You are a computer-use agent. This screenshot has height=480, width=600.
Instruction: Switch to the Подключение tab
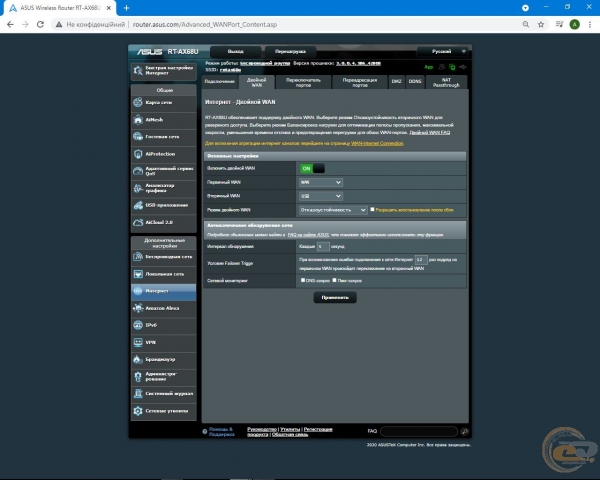pyautogui.click(x=220, y=82)
